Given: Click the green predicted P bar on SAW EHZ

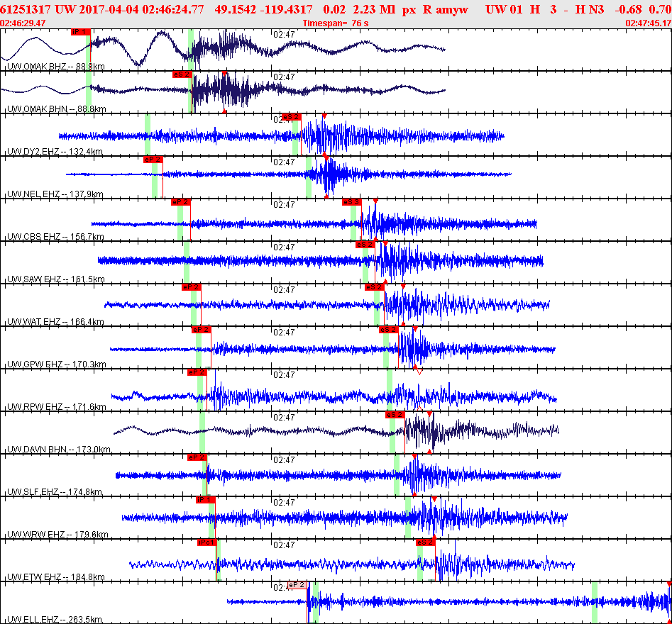Looking at the screenshot, I should pyautogui.click(x=187, y=262).
